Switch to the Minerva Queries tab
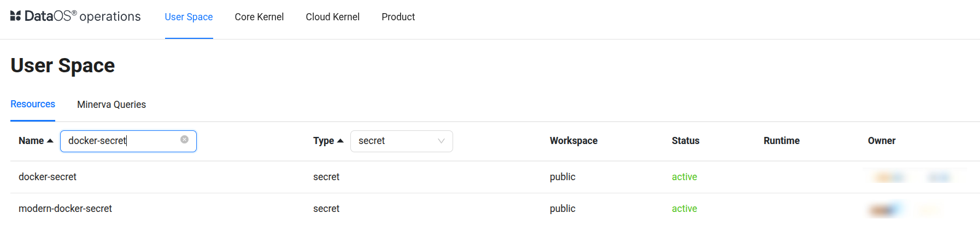The width and height of the screenshot is (980, 230). pos(112,105)
